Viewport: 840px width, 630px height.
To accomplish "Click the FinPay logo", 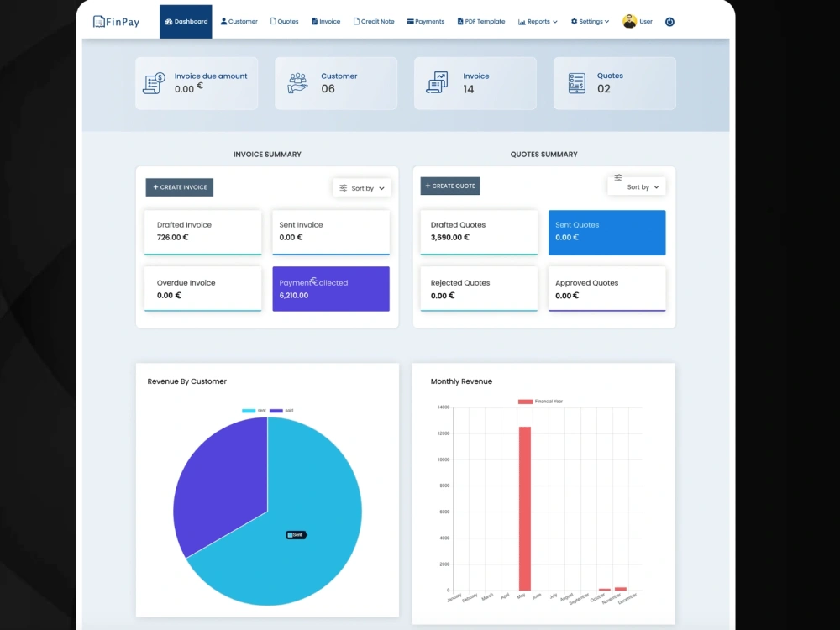I will tap(116, 22).
